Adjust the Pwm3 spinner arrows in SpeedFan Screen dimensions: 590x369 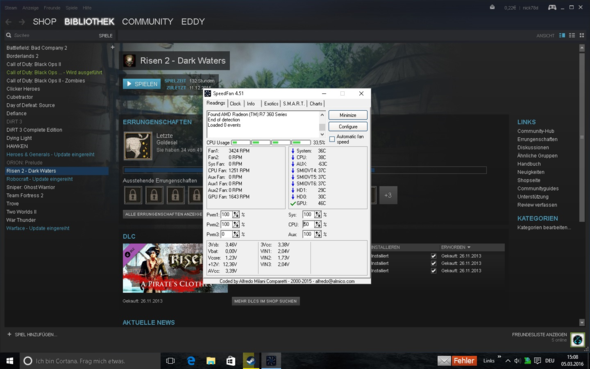[x=236, y=234]
